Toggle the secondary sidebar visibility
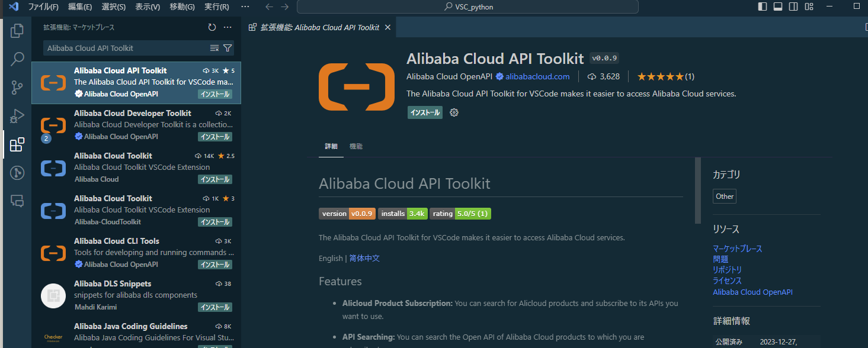The width and height of the screenshot is (868, 348). pos(793,7)
